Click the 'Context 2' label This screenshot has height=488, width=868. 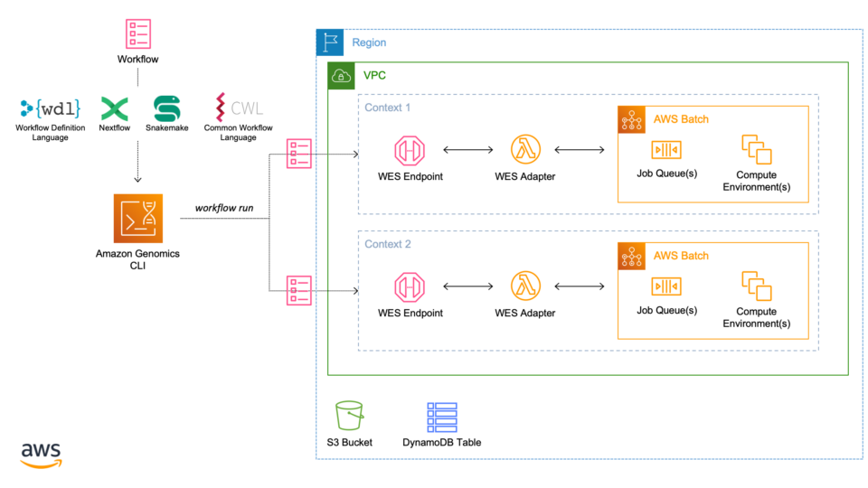388,245
